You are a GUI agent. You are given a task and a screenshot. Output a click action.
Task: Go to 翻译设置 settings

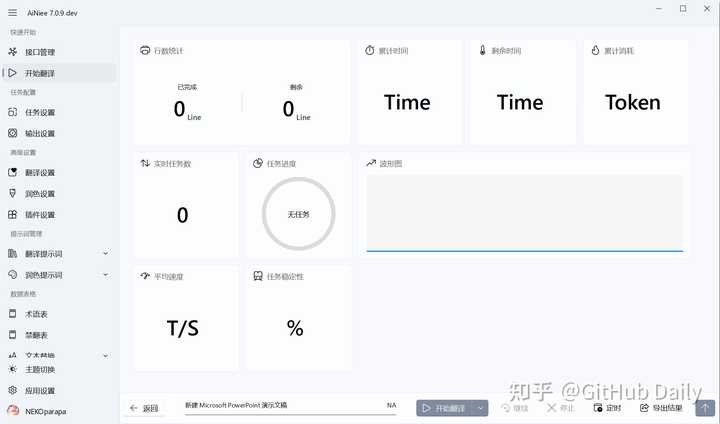(x=40, y=173)
